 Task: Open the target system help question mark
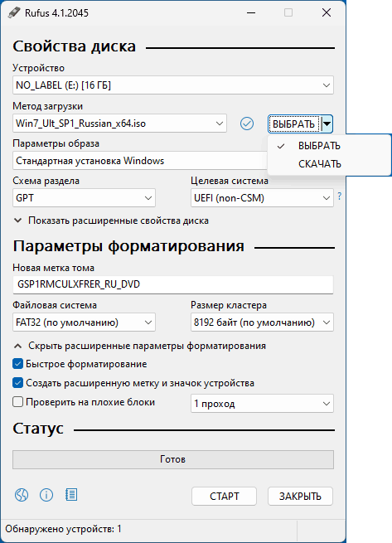click(x=339, y=196)
